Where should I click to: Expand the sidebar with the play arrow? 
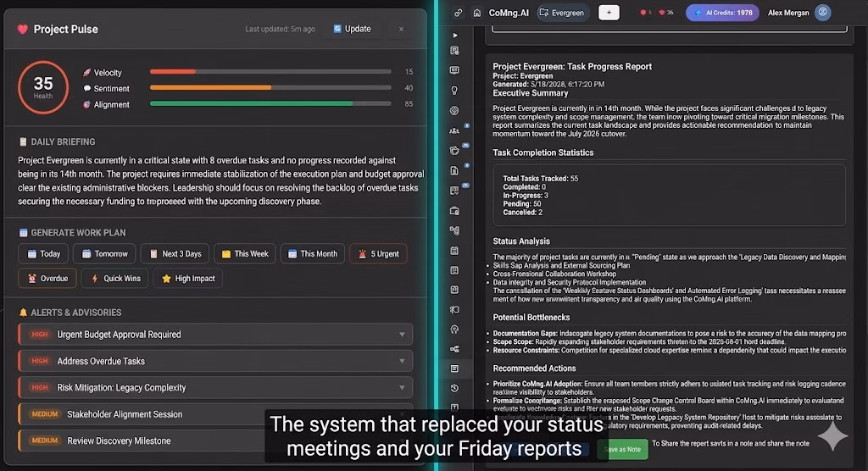pos(455,36)
